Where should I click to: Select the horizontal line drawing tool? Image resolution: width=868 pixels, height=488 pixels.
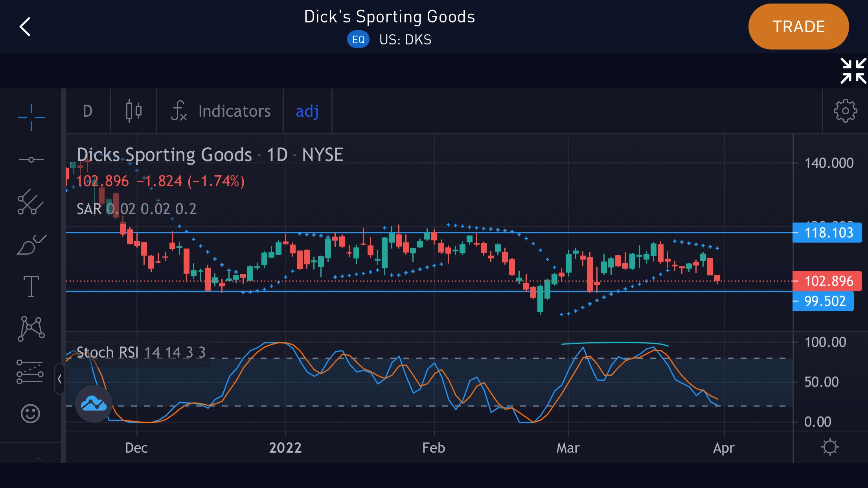(31, 160)
